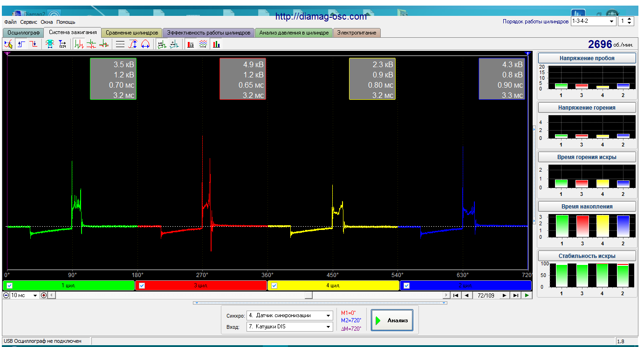The width and height of the screenshot is (644, 347).
Task: Uncheck the red 3 цил. cylinder checkbox
Action: (142, 285)
